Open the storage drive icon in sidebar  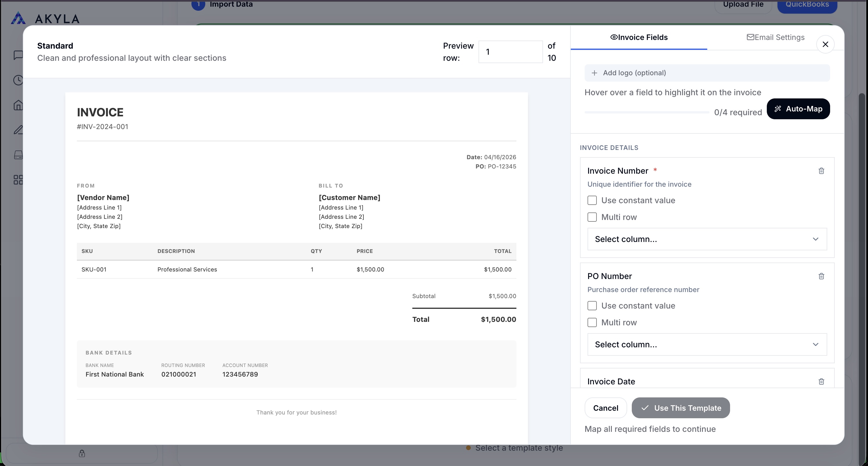(x=18, y=155)
